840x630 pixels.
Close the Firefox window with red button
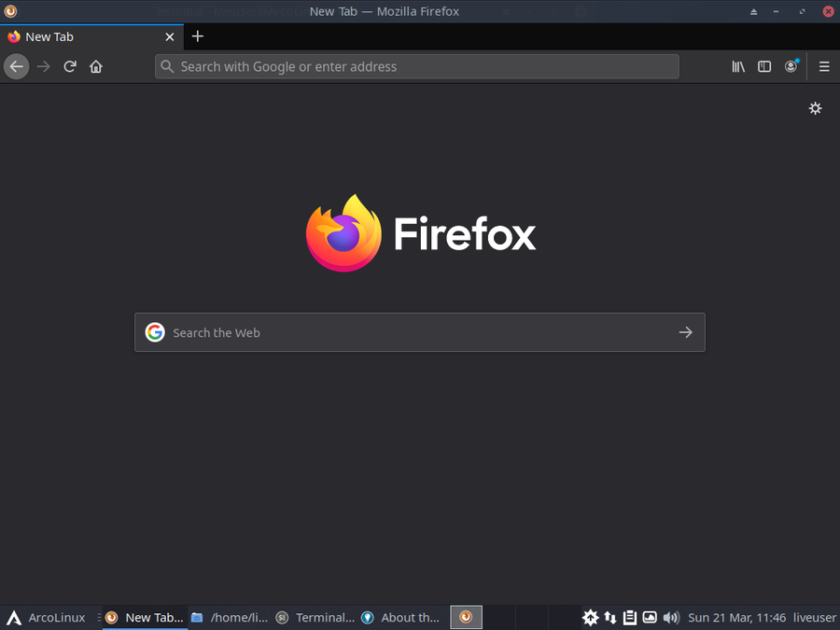tap(828, 11)
